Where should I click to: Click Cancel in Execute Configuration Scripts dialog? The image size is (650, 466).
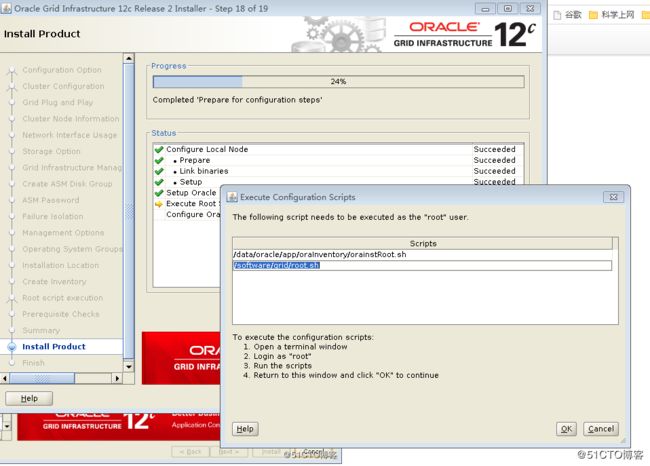601,429
